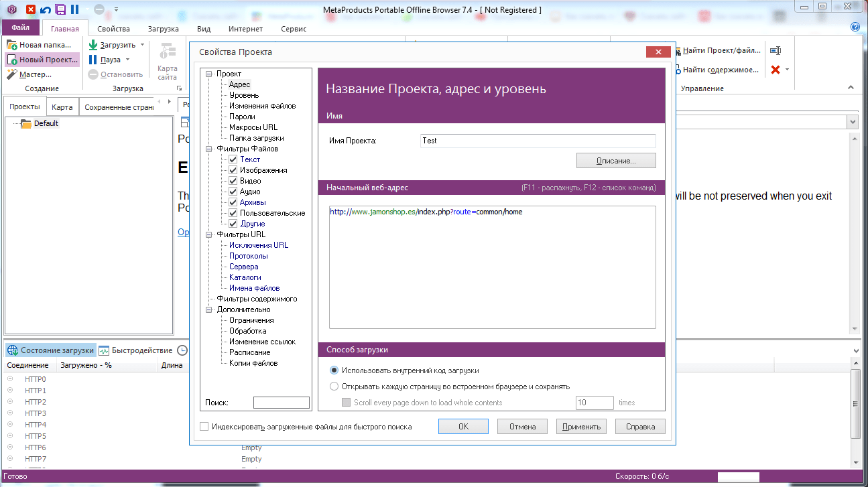Open the dropdown beside red delete X

[x=787, y=69]
